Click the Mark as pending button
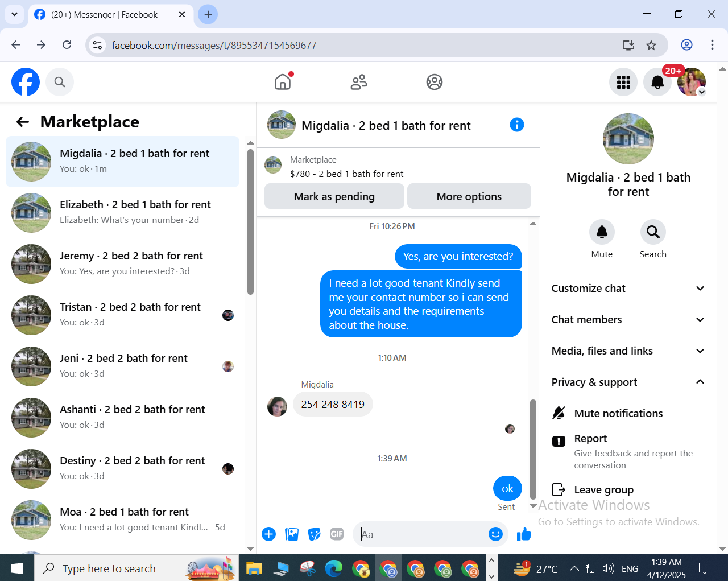Screen dimensions: 728x581 coord(334,196)
